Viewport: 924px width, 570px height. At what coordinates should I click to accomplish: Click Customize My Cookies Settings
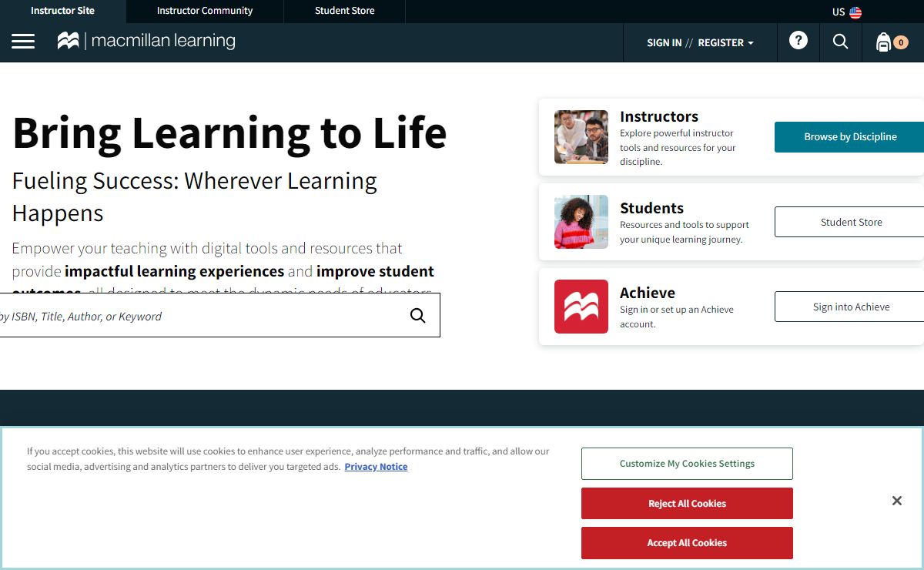click(x=687, y=464)
